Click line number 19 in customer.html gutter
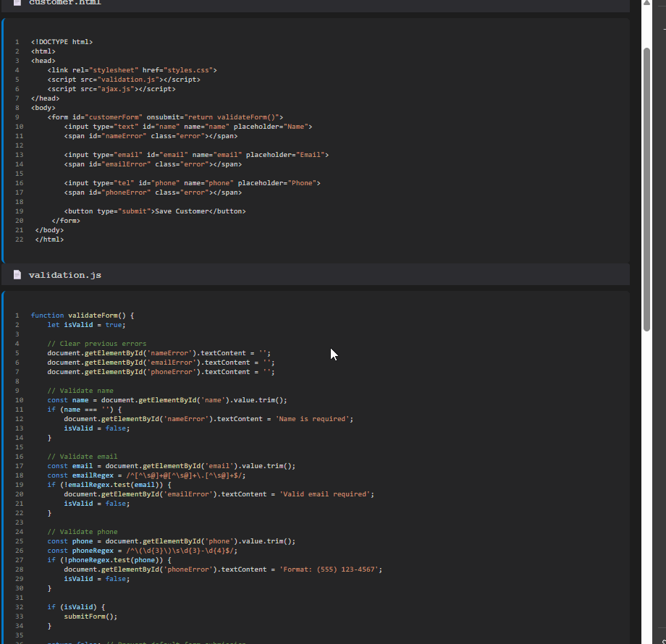The image size is (666, 644). coord(19,211)
